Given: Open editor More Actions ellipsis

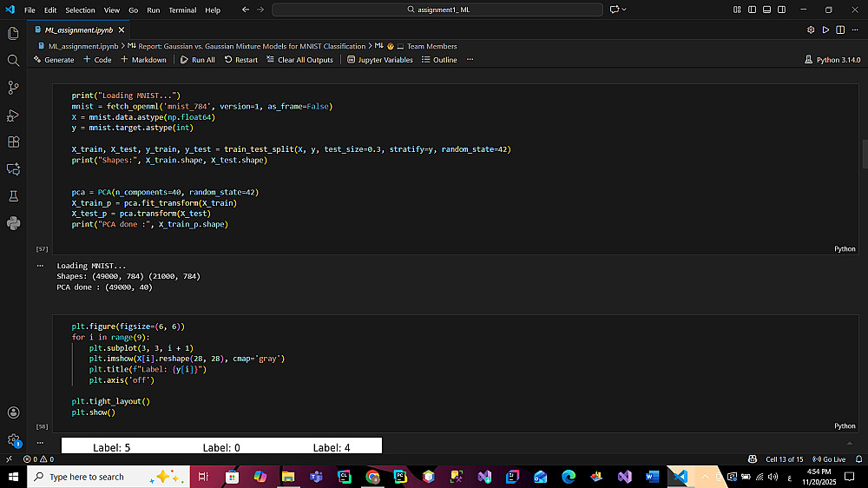Looking at the screenshot, I should (x=855, y=30).
